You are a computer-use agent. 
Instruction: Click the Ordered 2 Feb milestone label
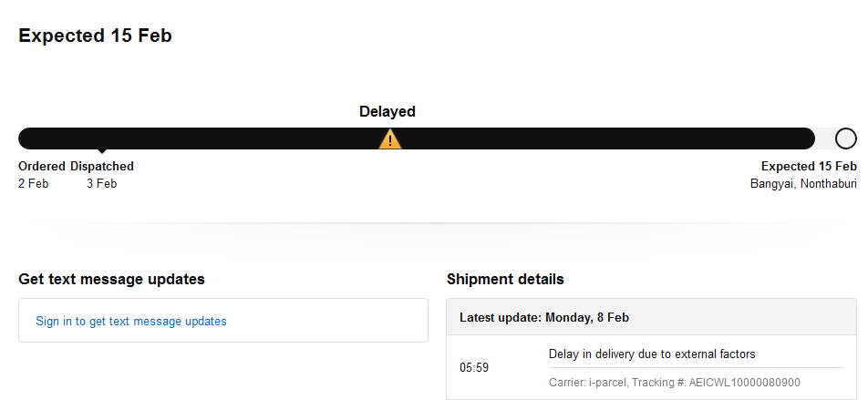coord(42,175)
